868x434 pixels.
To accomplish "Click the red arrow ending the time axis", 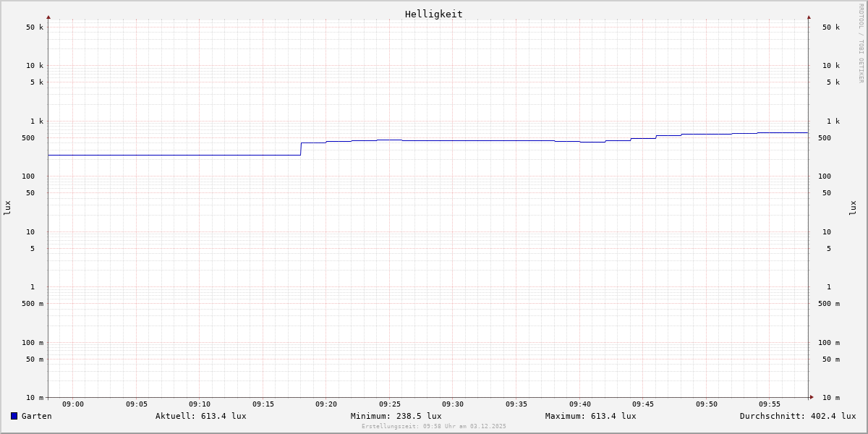I will coord(812,397).
